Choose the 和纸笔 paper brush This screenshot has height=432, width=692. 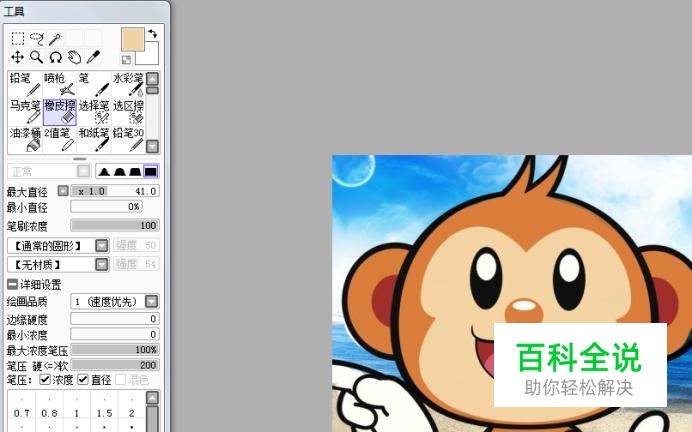94,139
